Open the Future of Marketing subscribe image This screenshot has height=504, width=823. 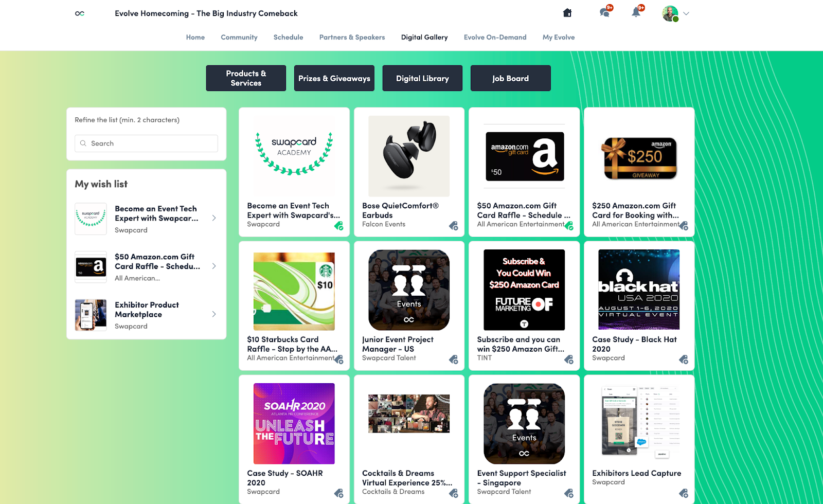point(525,290)
